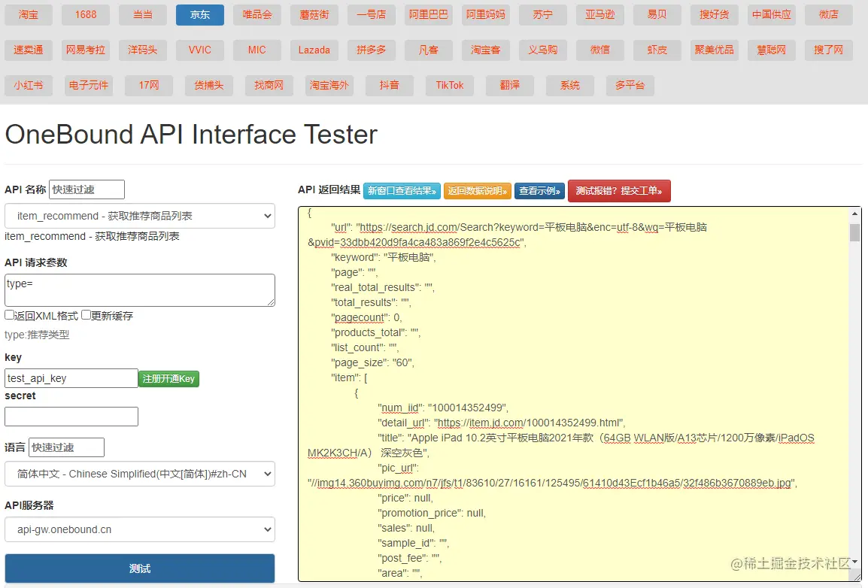Submit a ticket via 测试报错?提交工单
Image resolution: width=868 pixels, height=588 pixels.
point(619,191)
